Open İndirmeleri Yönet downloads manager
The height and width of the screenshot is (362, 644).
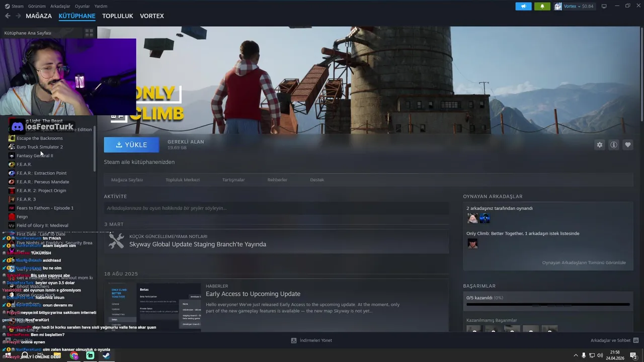click(316, 340)
